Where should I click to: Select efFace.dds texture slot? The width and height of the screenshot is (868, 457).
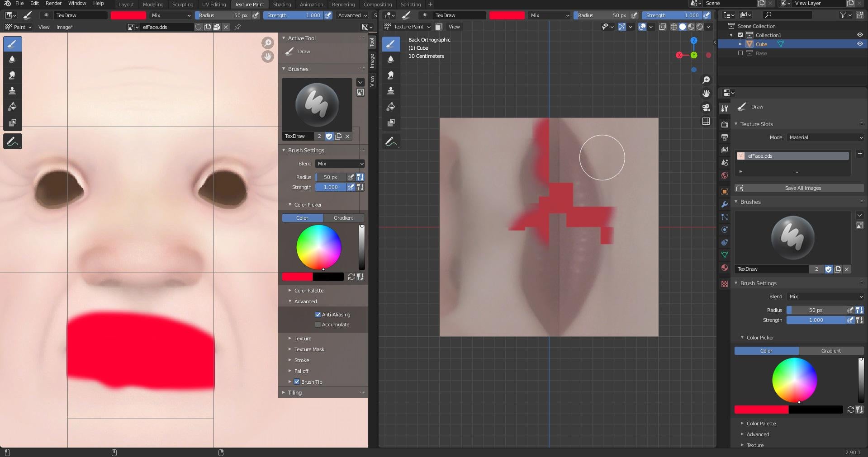point(792,156)
